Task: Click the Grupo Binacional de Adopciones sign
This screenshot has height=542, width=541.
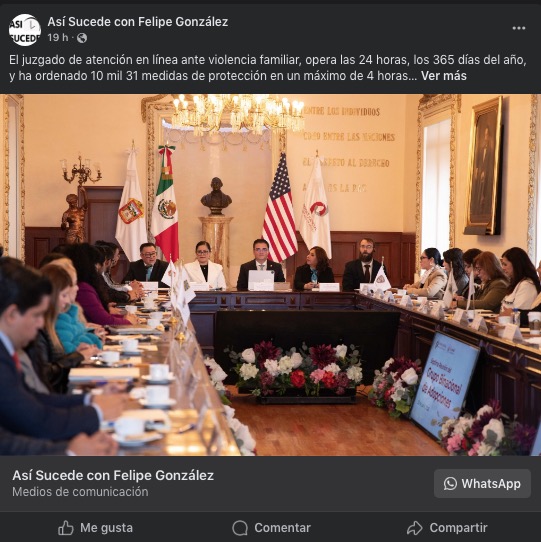Action: click(x=445, y=385)
